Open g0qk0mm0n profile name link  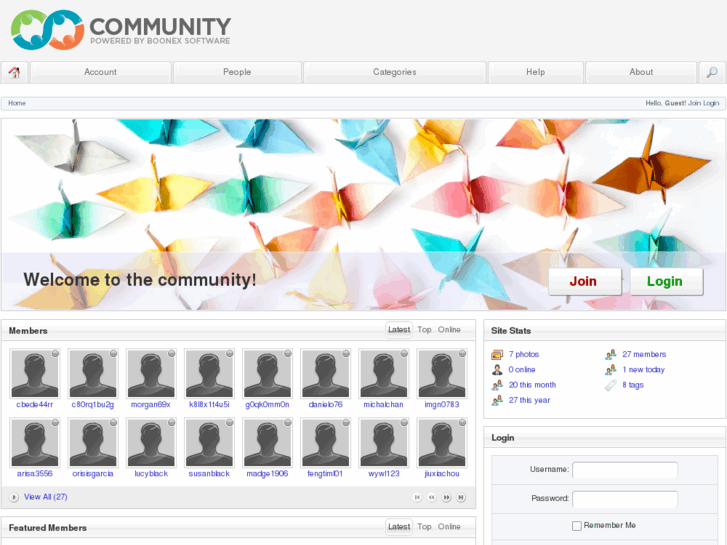pos(267,405)
